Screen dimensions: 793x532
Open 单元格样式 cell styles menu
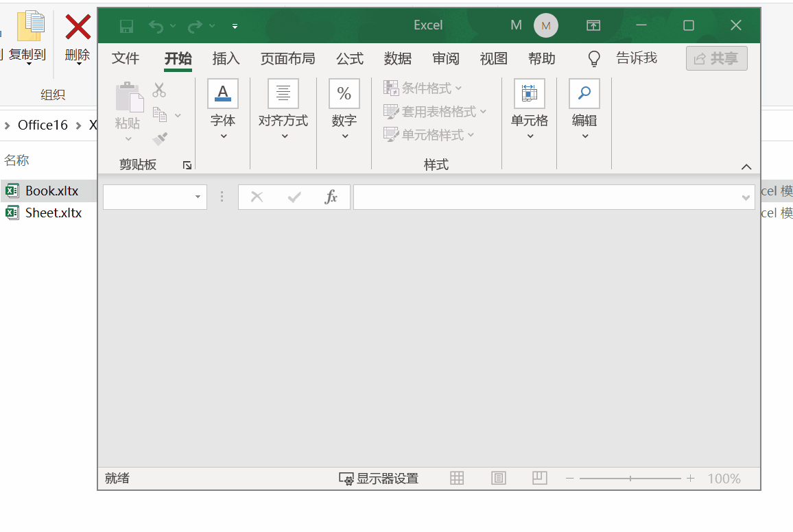(429, 134)
